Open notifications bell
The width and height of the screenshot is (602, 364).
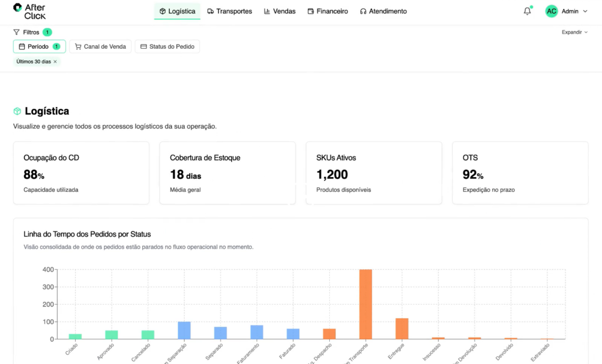pyautogui.click(x=527, y=11)
